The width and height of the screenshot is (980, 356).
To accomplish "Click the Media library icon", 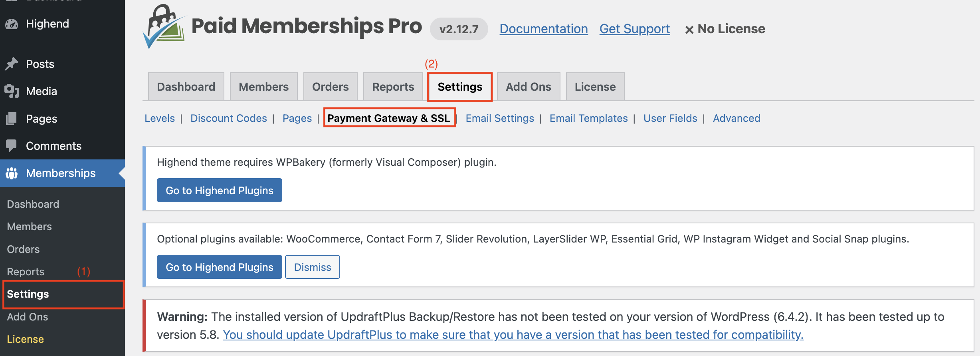I will pos(12,91).
